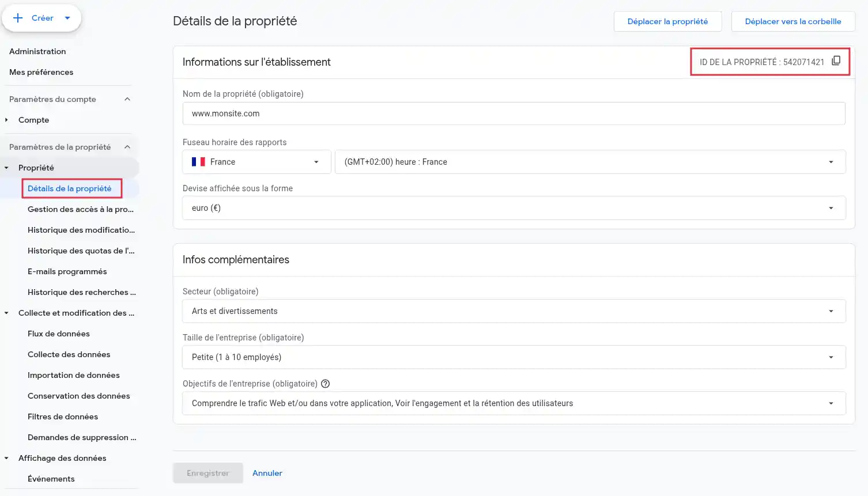Collapse Paramètres du compte section chevron
This screenshot has height=496, width=868.
pyautogui.click(x=127, y=99)
